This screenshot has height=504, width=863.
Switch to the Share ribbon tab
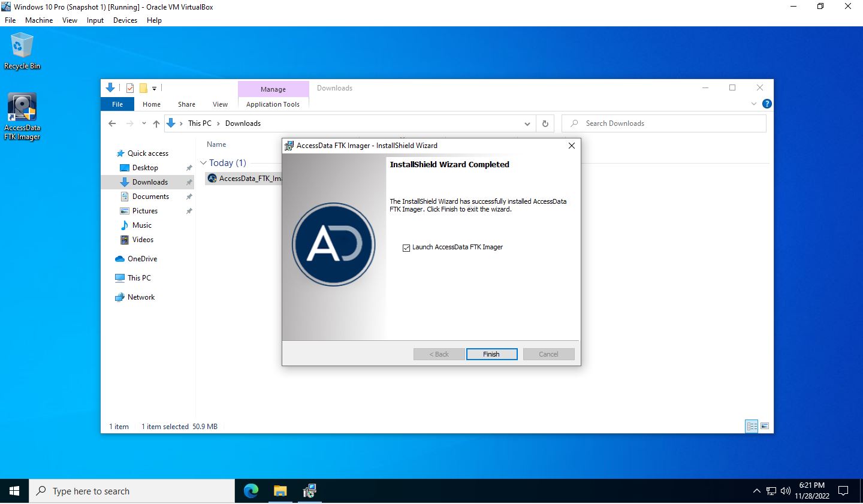point(186,104)
